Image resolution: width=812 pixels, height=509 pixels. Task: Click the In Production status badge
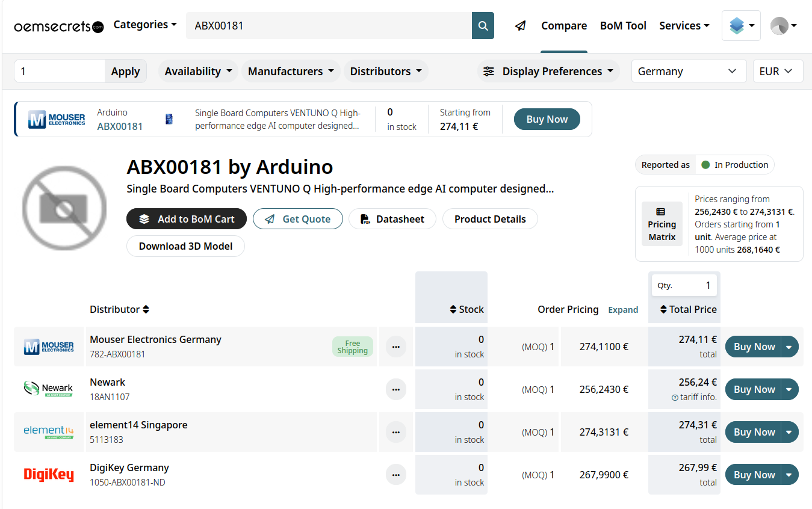734,165
